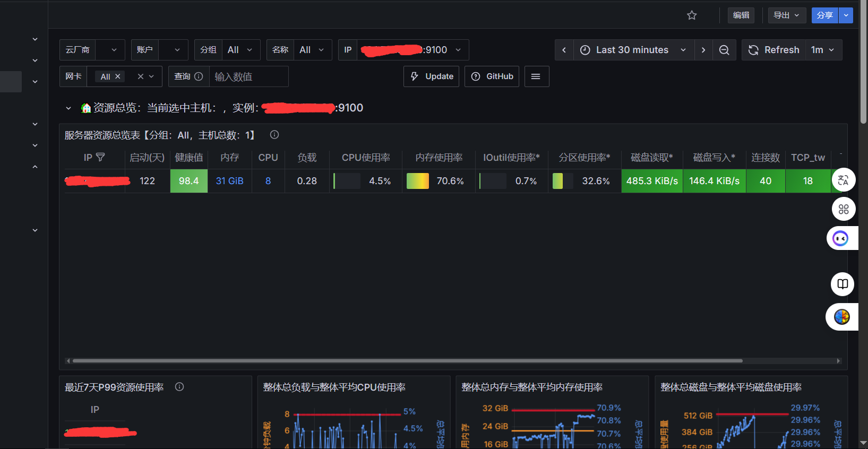
Task: Open the 分组 All dropdown
Action: tap(240, 50)
